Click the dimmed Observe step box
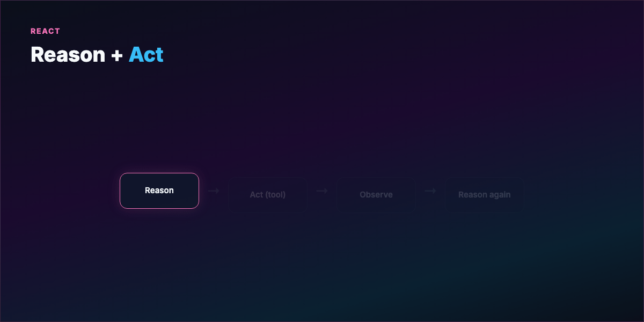644x322 pixels. pyautogui.click(x=376, y=195)
